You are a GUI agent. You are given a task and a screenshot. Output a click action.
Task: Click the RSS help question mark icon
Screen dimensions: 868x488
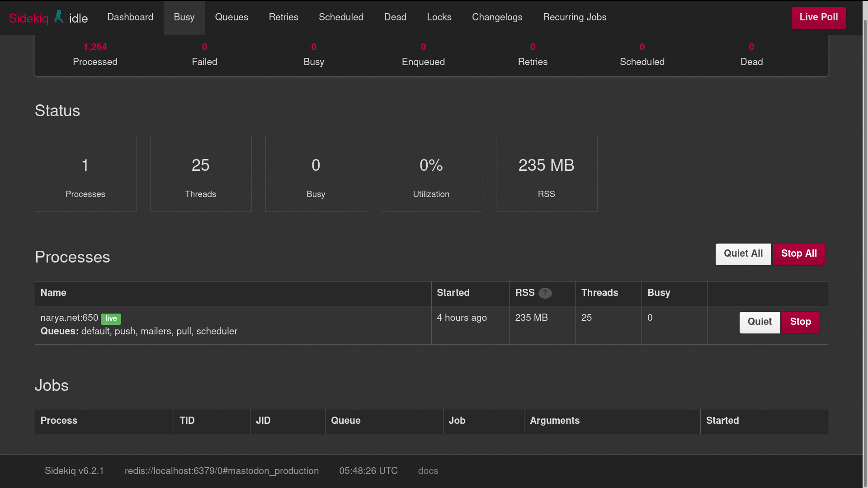[x=545, y=293]
